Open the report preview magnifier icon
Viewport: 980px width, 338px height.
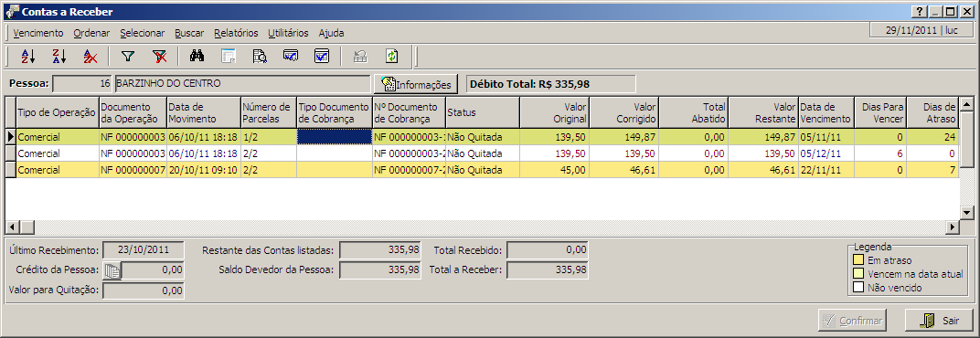point(260,57)
